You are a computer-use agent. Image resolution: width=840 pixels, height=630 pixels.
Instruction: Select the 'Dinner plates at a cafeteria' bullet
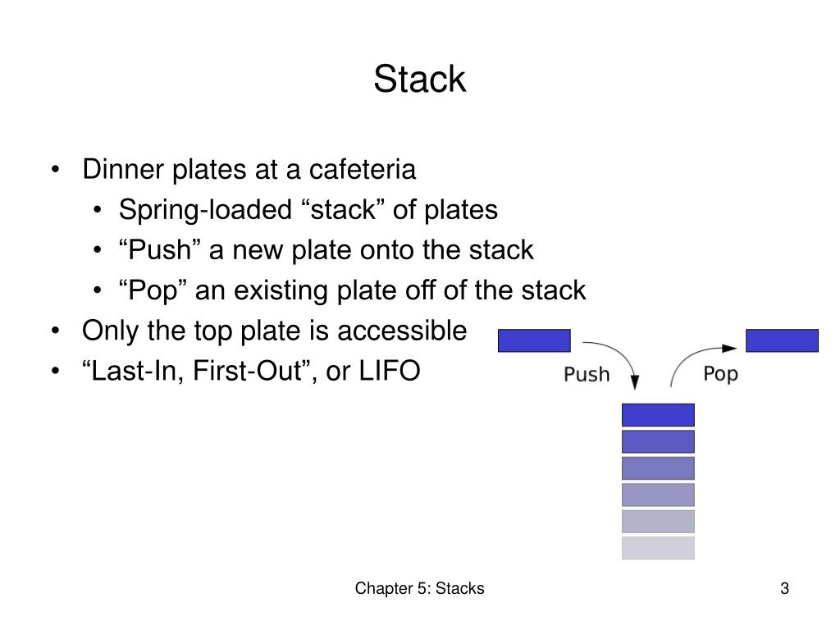click(249, 169)
